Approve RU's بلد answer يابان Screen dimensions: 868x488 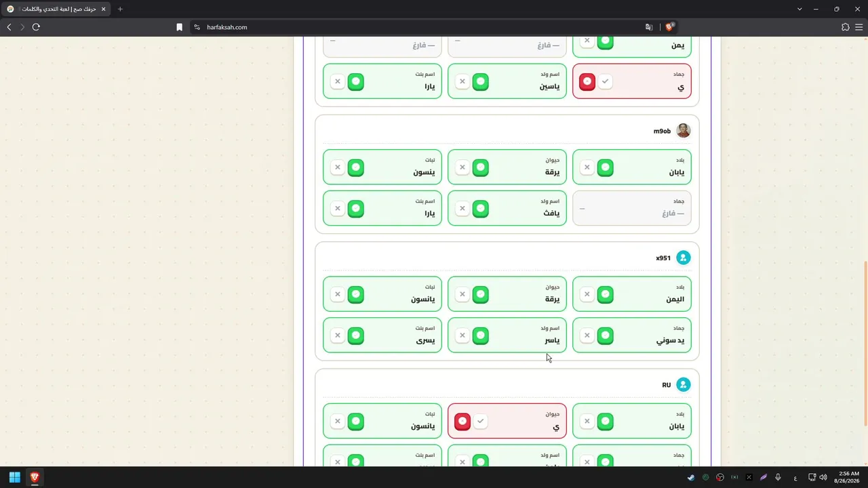pos(606,422)
